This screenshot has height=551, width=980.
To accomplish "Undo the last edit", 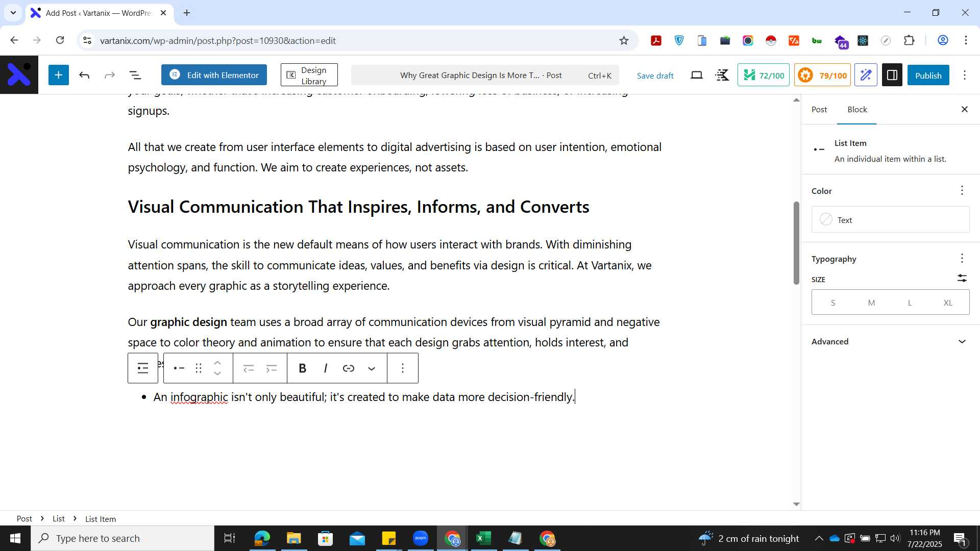I will [x=84, y=76].
